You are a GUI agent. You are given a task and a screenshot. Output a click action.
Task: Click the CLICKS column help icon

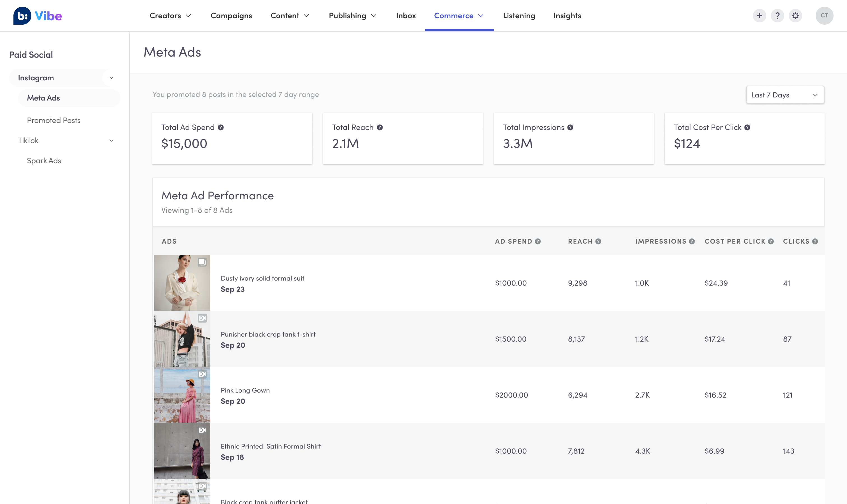815,241
